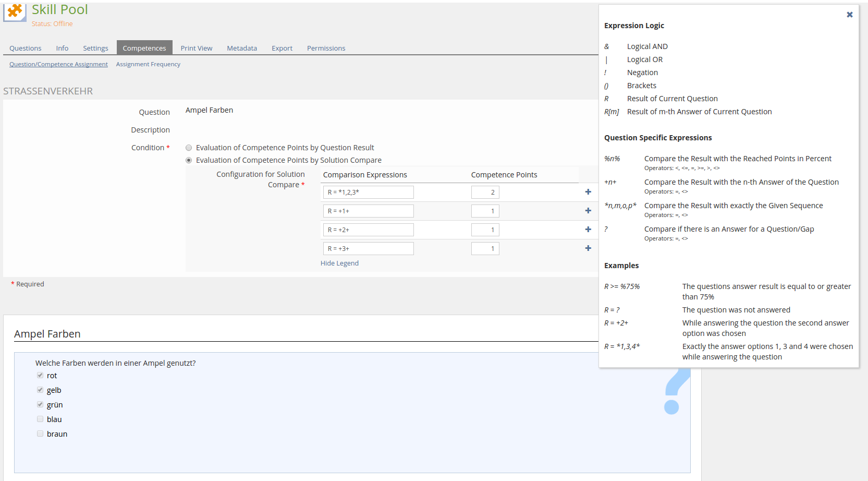Close the Expression Logic legend panel
868x481 pixels.
click(849, 15)
